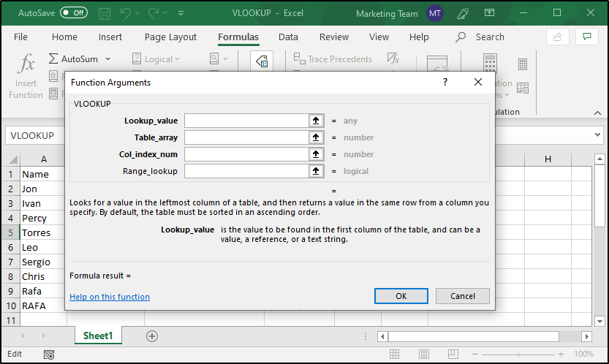The height and width of the screenshot is (364, 609).
Task: Click the Calculate Sheet icon
Action: click(x=523, y=88)
